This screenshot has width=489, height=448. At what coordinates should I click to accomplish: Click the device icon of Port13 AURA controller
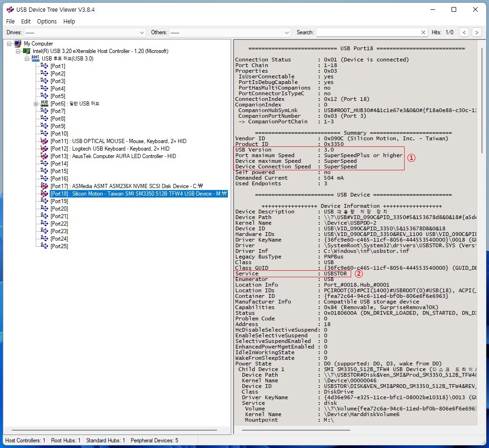(x=44, y=156)
